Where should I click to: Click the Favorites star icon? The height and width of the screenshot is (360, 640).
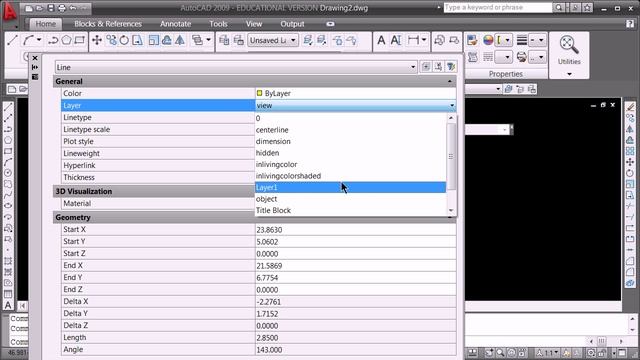click(x=587, y=8)
